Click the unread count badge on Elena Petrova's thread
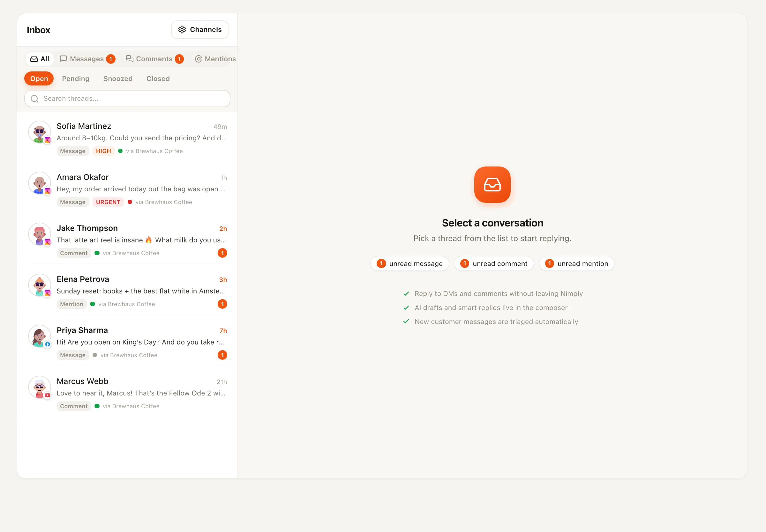 222,304
